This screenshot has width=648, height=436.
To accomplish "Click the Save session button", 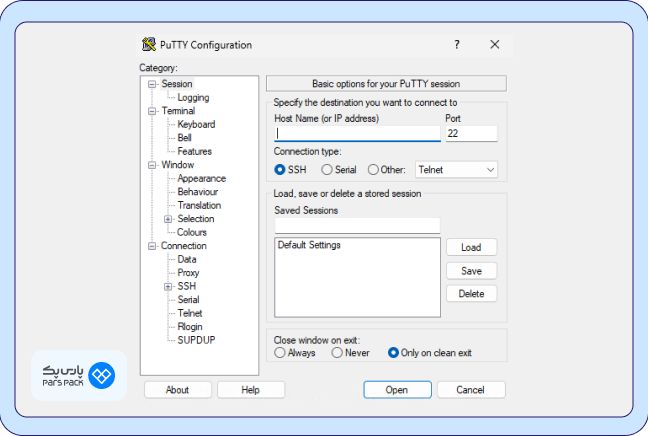I will 472,271.
